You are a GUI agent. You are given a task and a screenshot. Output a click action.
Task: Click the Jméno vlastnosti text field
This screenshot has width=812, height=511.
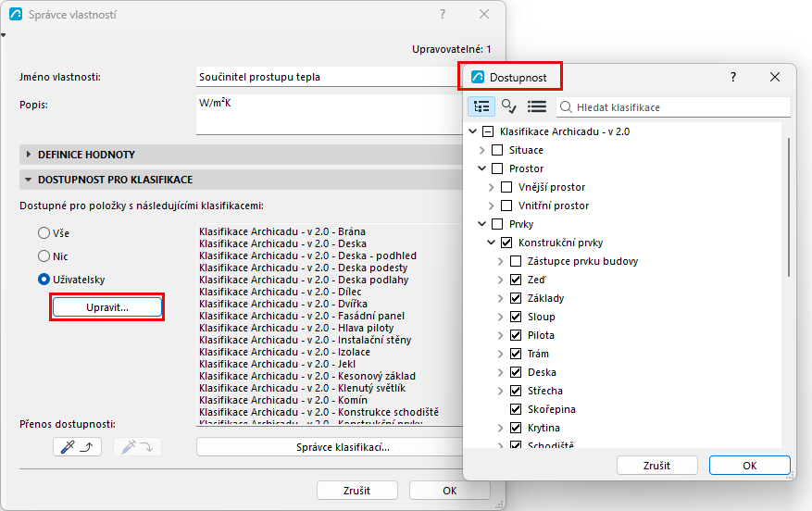coord(327,77)
